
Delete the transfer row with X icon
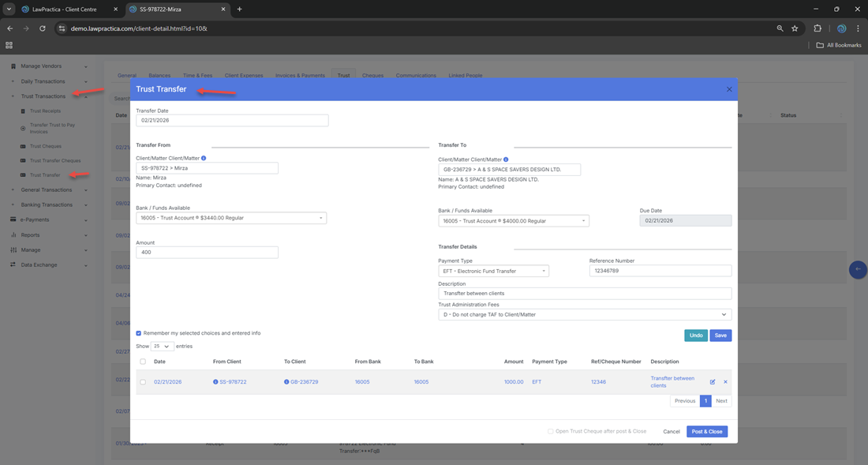(x=725, y=382)
